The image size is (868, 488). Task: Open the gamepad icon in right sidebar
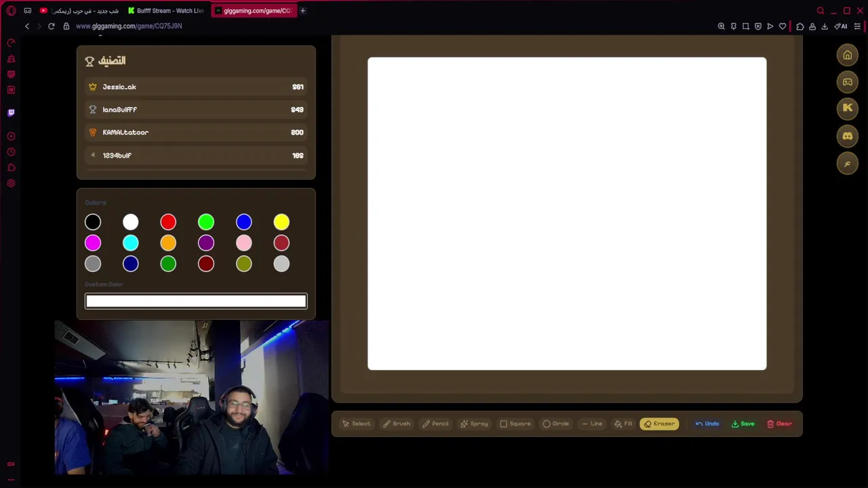coord(848,82)
